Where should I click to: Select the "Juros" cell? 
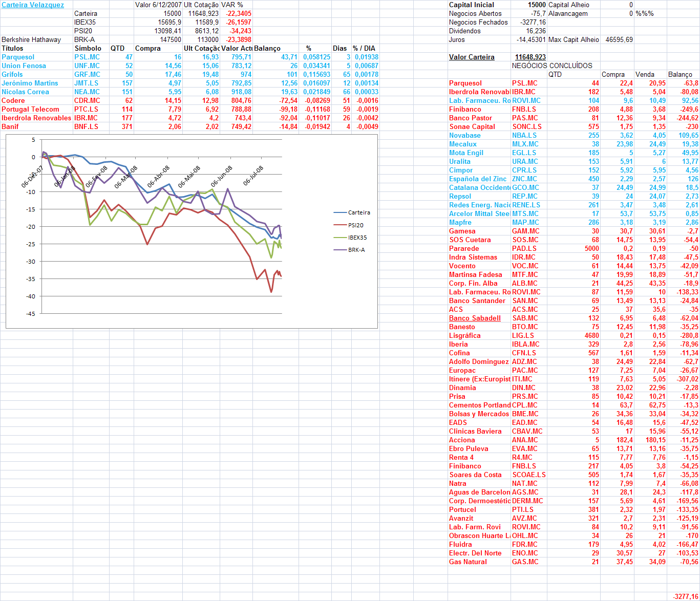pos(457,40)
